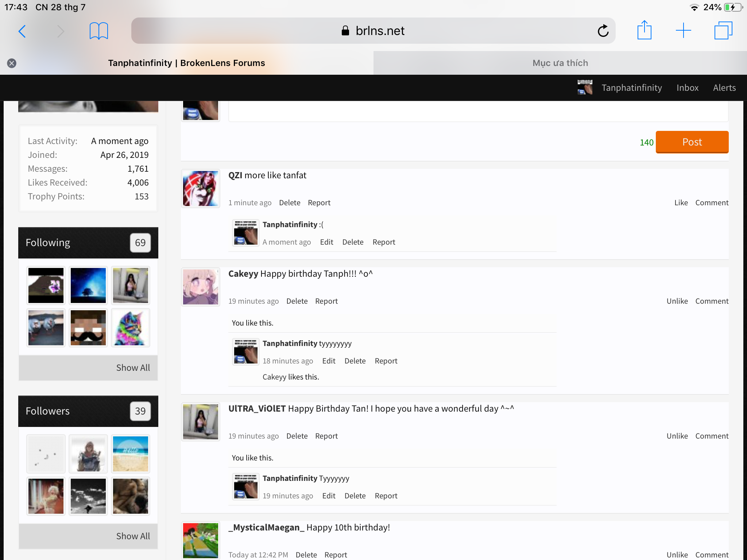Unlike UlTRA_ViOlET's birthday post
The height and width of the screenshot is (560, 747).
point(677,436)
